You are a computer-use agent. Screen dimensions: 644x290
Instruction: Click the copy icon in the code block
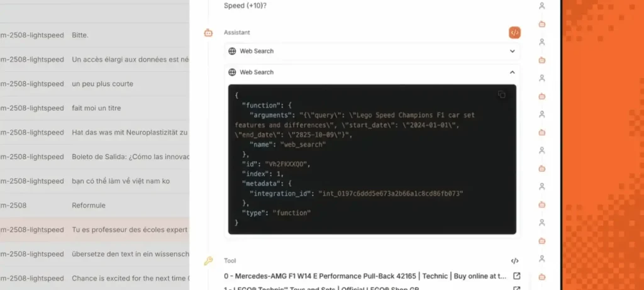click(x=501, y=94)
